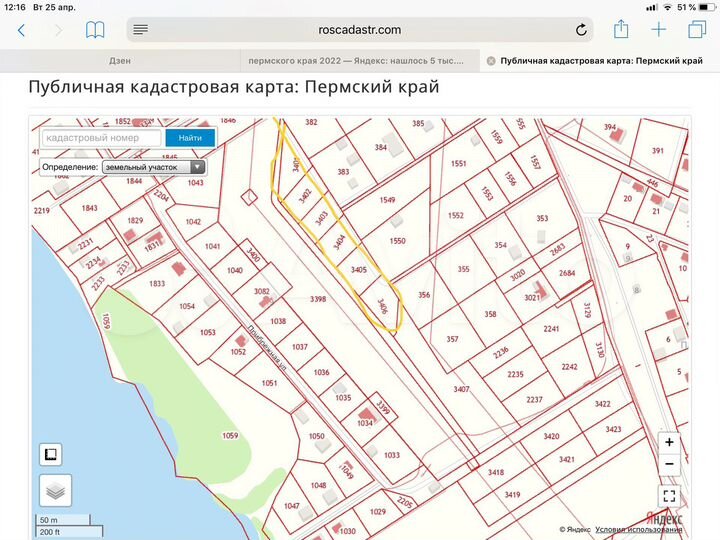Select parcel 1042 on the map

click(x=193, y=222)
